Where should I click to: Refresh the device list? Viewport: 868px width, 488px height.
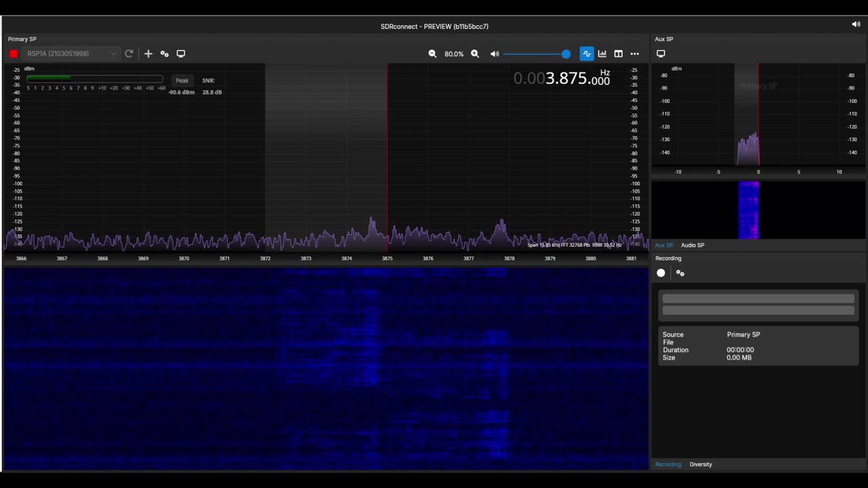[x=129, y=54]
